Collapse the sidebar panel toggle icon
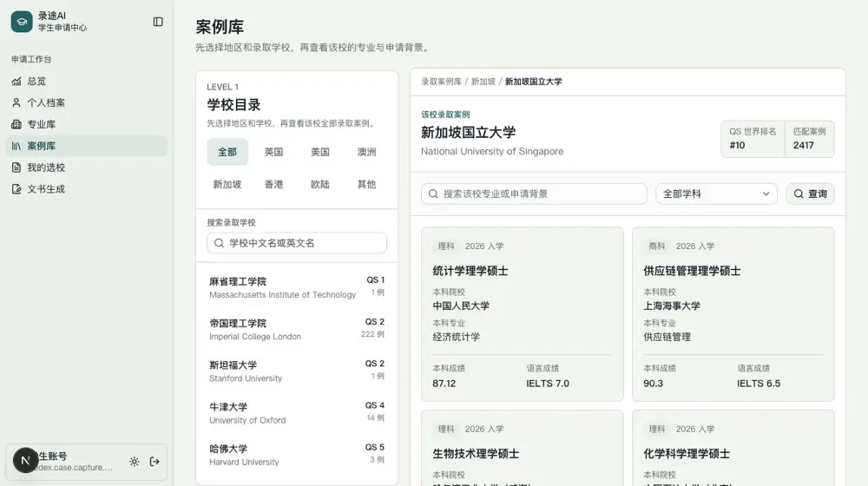The width and height of the screenshot is (868, 486). pyautogui.click(x=158, y=22)
